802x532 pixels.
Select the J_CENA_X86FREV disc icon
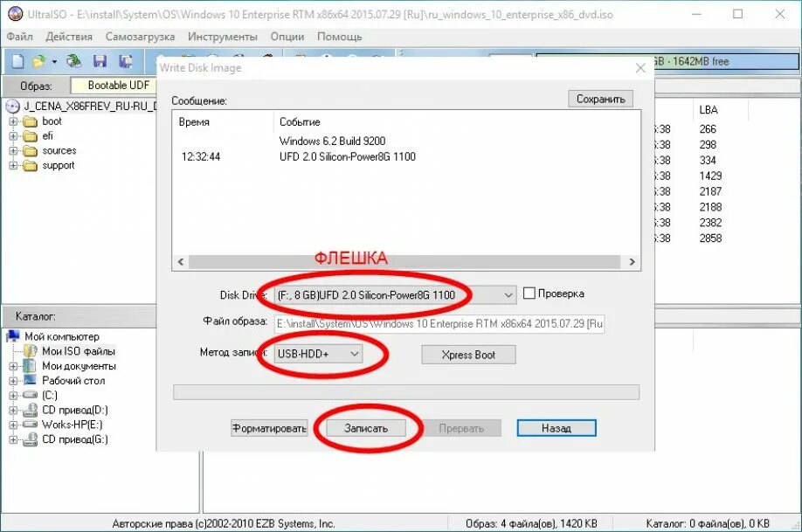[x=12, y=107]
